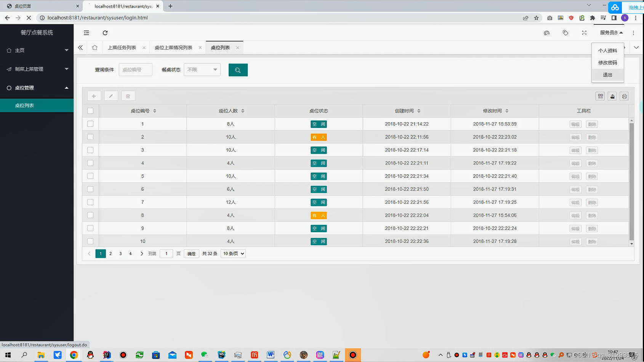Open the 服务员B user dropdown
Image resolution: width=644 pixels, height=362 pixels.
(611, 33)
